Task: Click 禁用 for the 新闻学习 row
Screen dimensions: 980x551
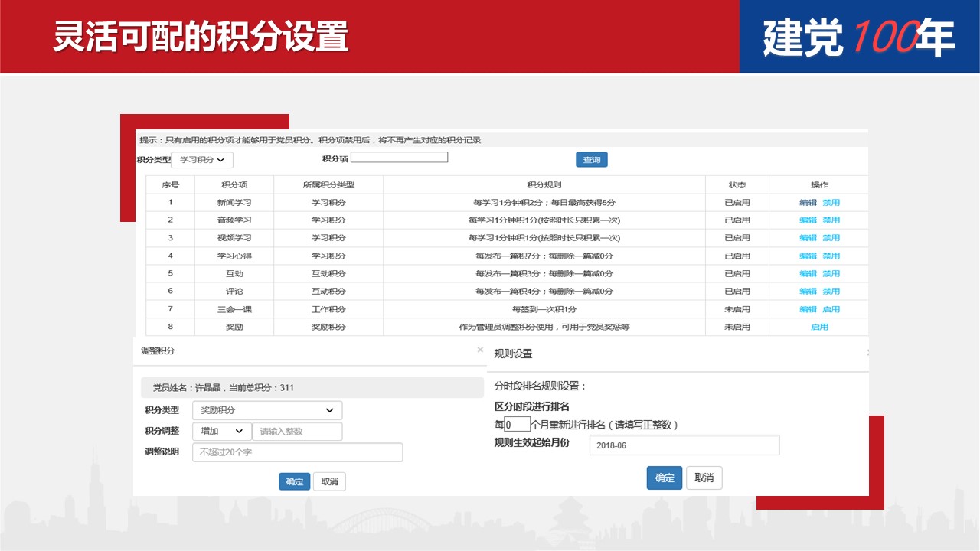Action: pyautogui.click(x=831, y=203)
